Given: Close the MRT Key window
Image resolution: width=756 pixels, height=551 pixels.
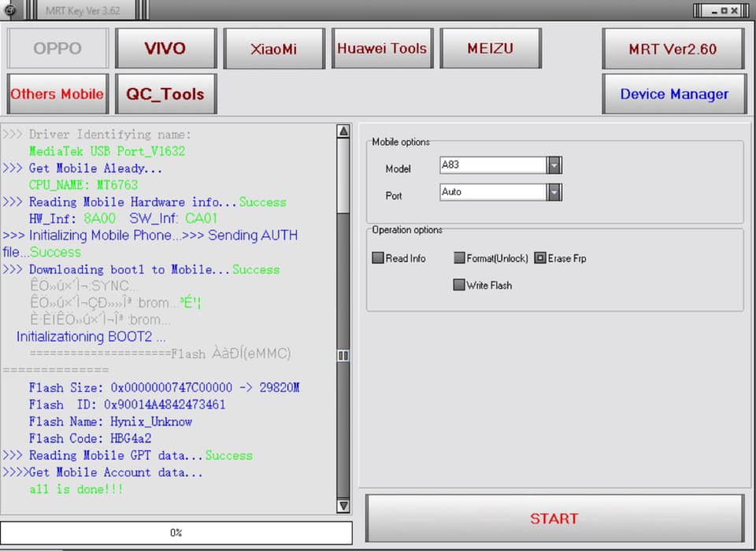Looking at the screenshot, I should (x=734, y=10).
